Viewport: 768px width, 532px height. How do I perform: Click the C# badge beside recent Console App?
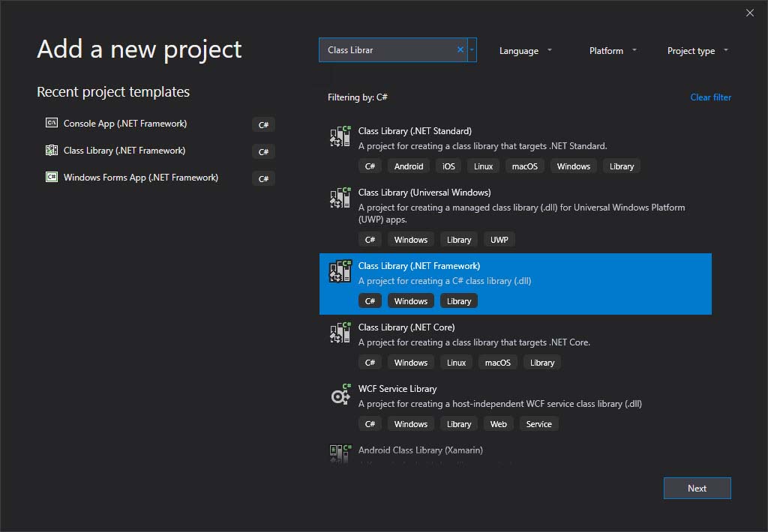[263, 125]
